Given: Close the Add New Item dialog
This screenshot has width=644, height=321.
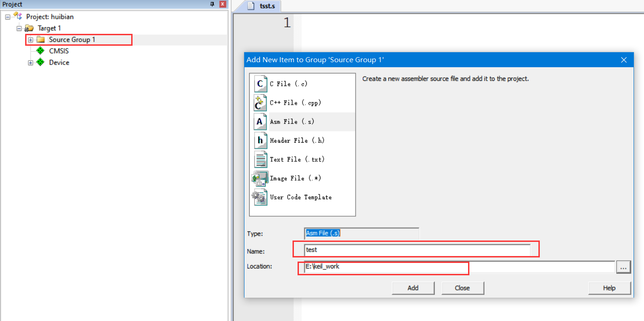Looking at the screenshot, I should [x=624, y=60].
